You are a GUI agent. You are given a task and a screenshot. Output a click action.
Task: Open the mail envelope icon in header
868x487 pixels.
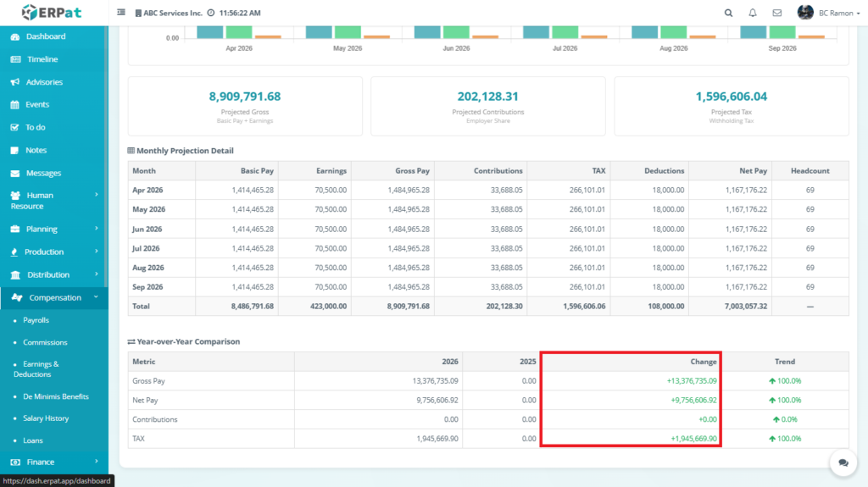pos(776,14)
